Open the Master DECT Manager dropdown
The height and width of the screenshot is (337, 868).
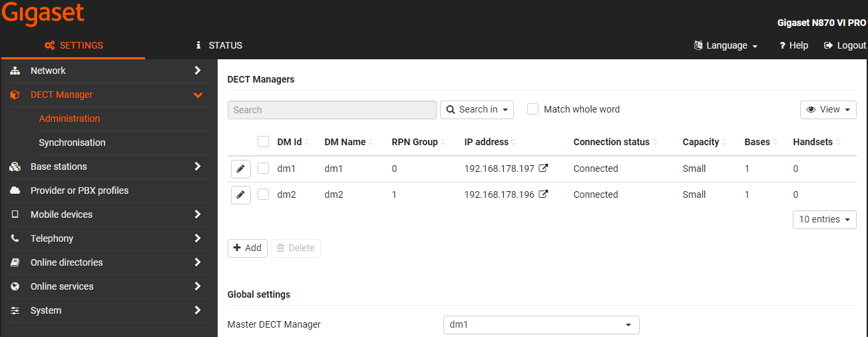click(x=541, y=325)
